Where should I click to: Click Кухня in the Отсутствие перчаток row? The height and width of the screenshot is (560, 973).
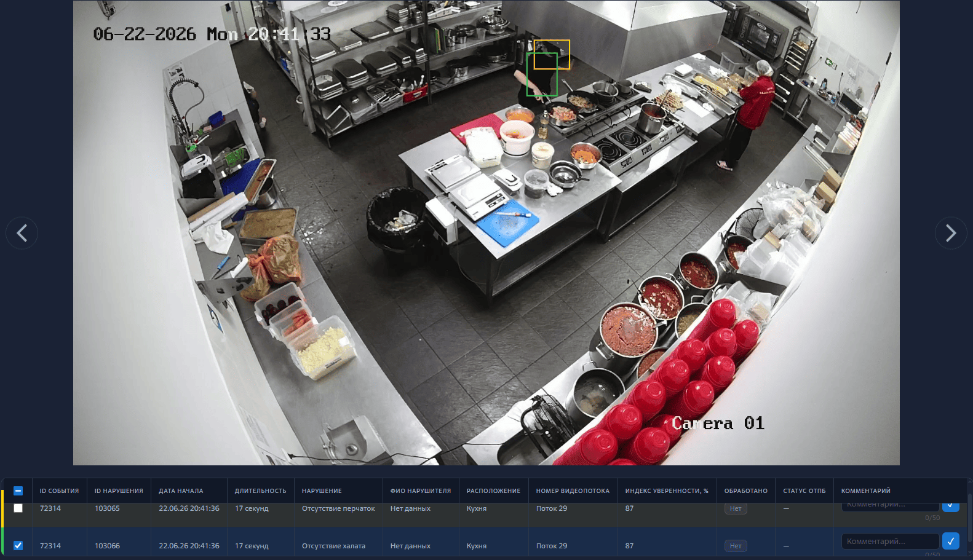(x=477, y=508)
